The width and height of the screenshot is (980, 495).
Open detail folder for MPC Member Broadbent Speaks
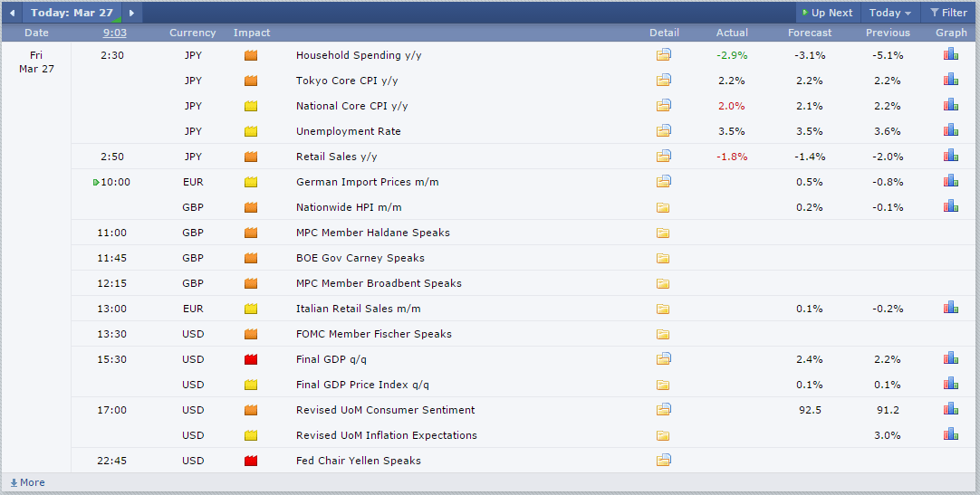pyautogui.click(x=663, y=283)
